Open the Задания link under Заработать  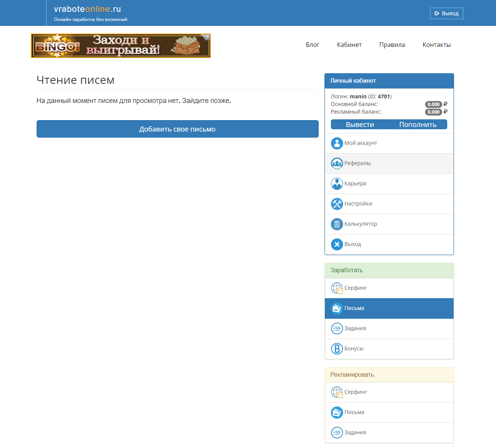pyautogui.click(x=389, y=329)
